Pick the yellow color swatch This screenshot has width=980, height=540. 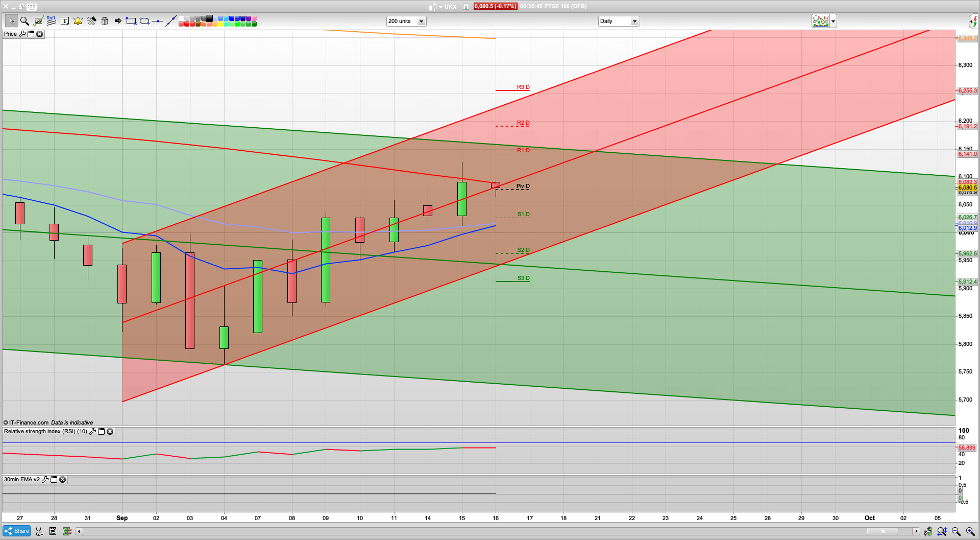[220, 24]
